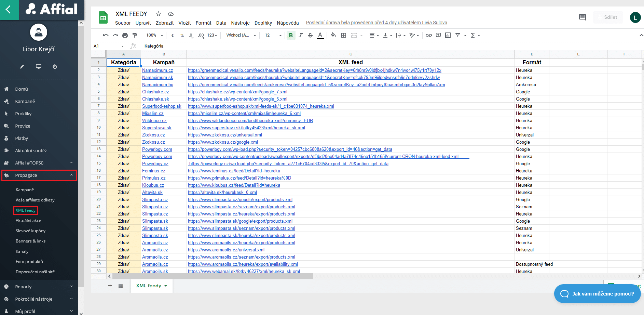644x315 pixels.
Task: Apply percent number format
Action: (x=182, y=35)
